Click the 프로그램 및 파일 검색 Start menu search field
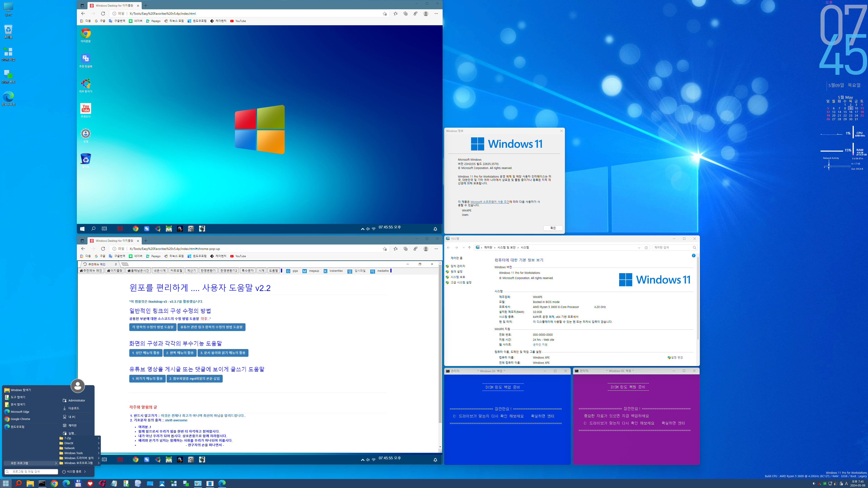Image resolution: width=868 pixels, height=488 pixels. (x=31, y=472)
